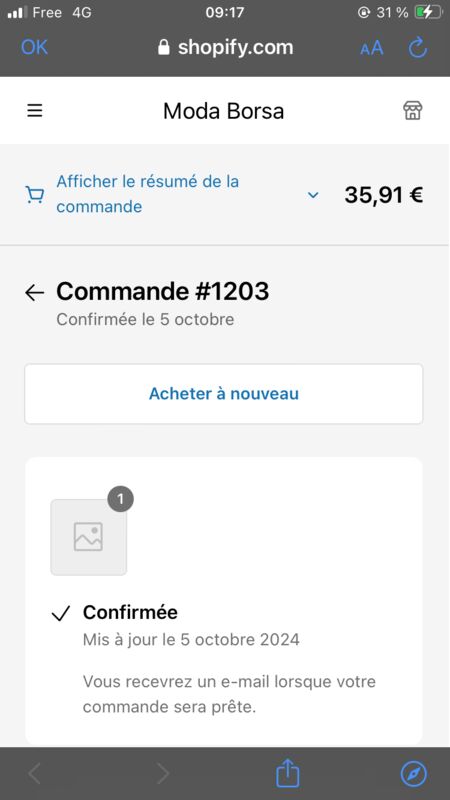This screenshot has height=800, width=450.
Task: Tap the shopping cart icon
Action: 35,194
